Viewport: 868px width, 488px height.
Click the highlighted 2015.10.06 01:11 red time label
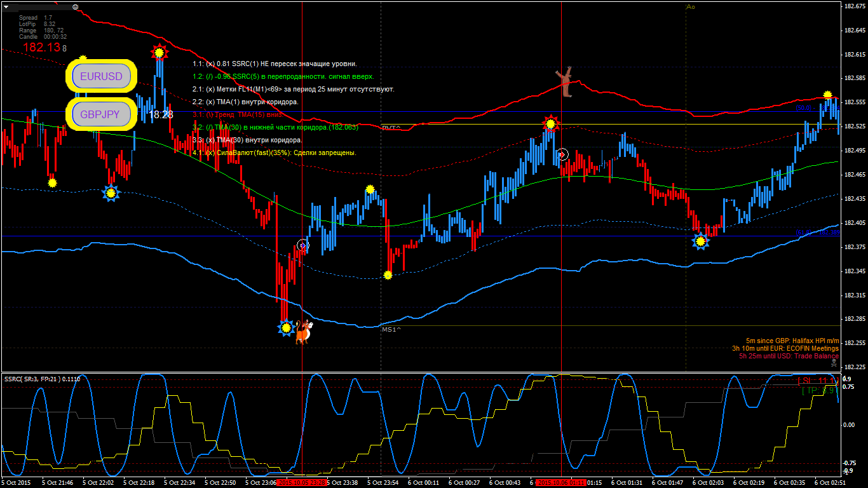coord(560,483)
